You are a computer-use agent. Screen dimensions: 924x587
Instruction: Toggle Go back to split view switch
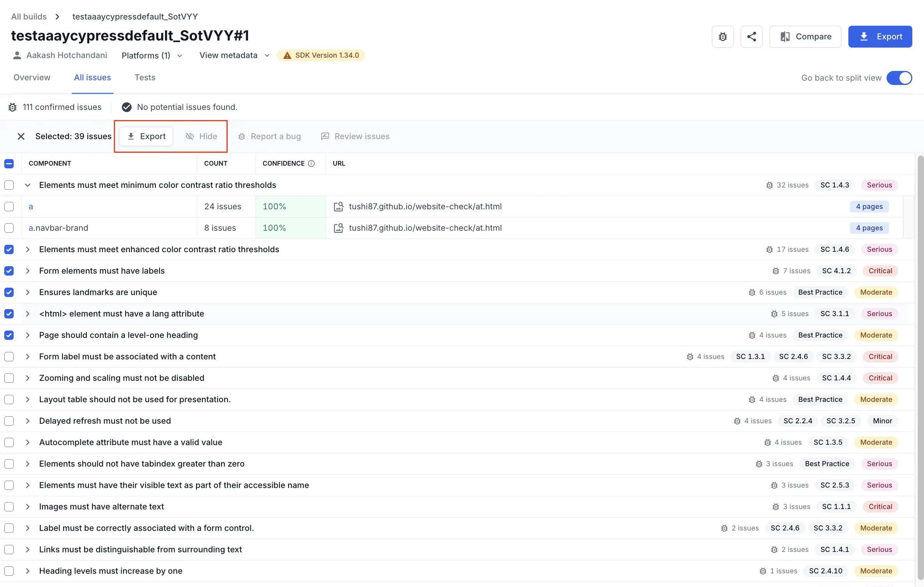pos(899,78)
